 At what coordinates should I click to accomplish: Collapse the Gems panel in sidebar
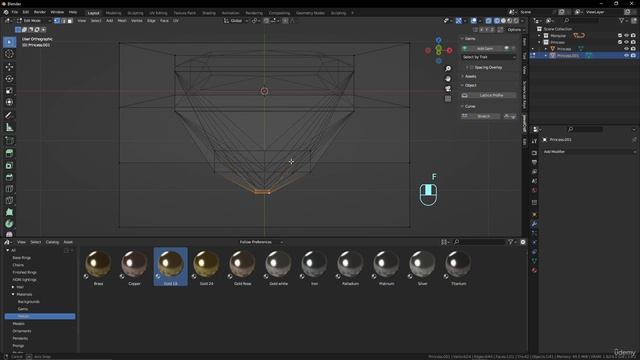click(462, 39)
